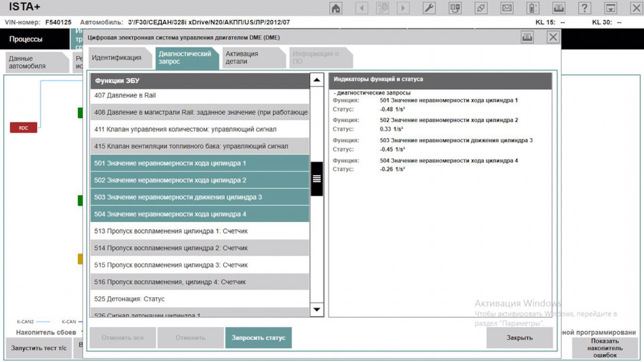
Task: Click Индикаторы функций и статуса header
Action: click(x=440, y=81)
